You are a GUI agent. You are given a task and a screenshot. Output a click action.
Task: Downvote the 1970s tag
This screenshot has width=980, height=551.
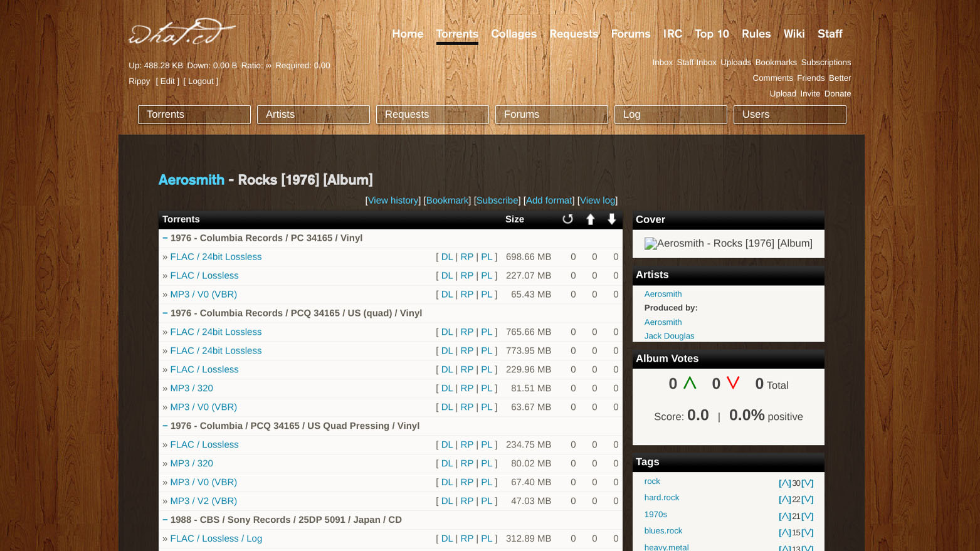tap(808, 517)
